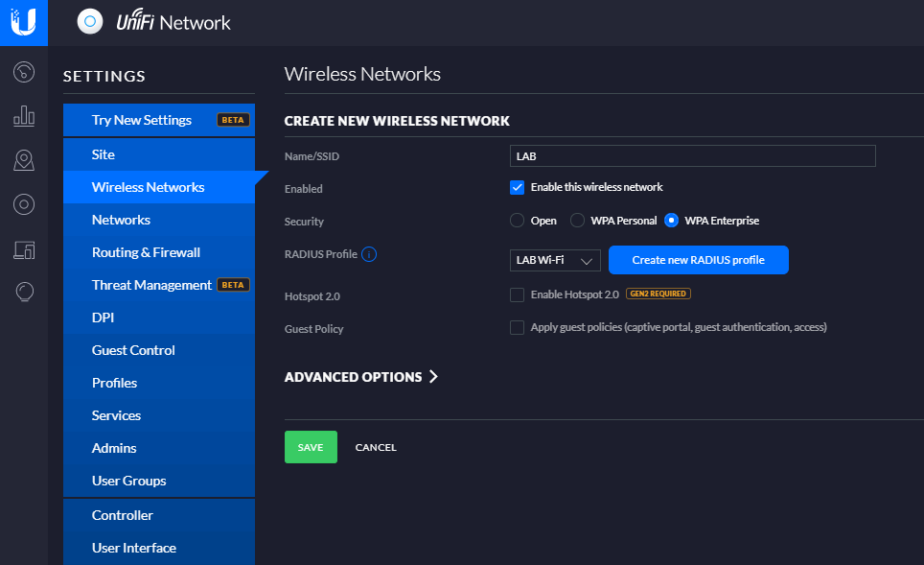The image size is (924, 565).
Task: Select WPA Personal security
Action: 577,221
